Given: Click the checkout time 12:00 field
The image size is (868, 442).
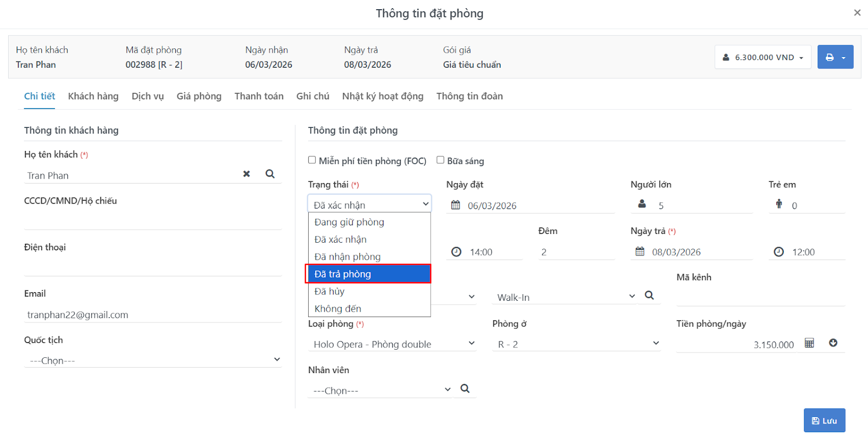Looking at the screenshot, I should pos(816,252).
